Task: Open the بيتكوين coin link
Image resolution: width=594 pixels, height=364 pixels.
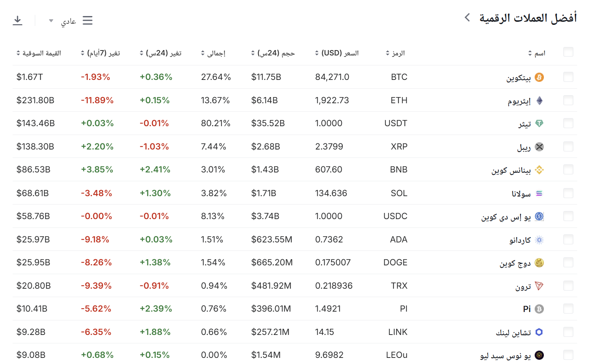Action: click(x=519, y=78)
